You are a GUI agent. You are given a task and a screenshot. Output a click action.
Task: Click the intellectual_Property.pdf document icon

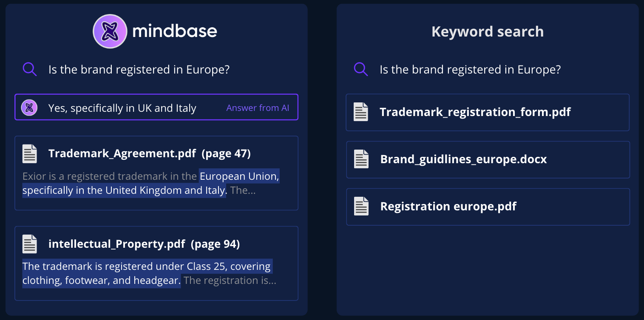pos(30,244)
